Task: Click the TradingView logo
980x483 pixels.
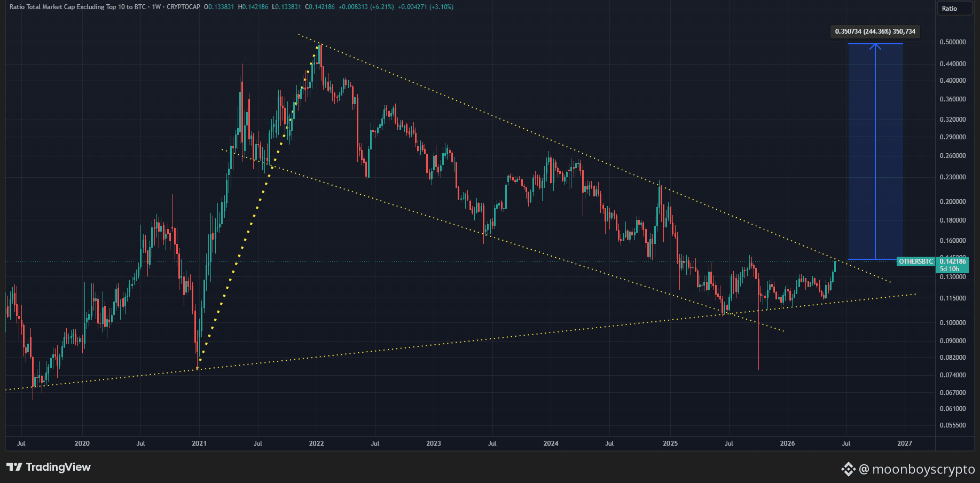Action: click(x=49, y=467)
